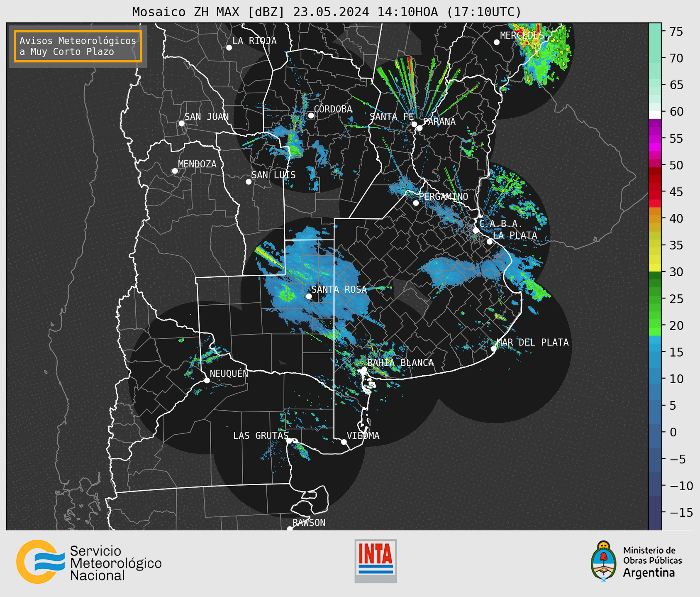The image size is (700, 597).
Task: Click the PARANÁ city marker dot
Action: tap(420, 128)
